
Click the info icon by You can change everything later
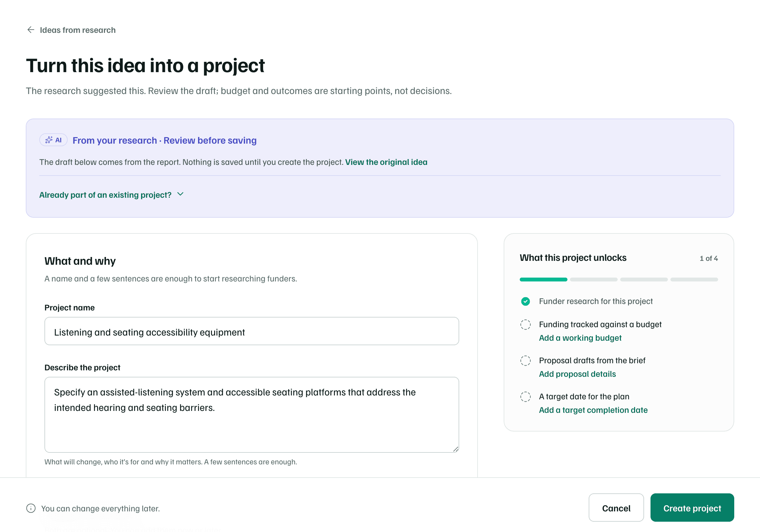31,508
